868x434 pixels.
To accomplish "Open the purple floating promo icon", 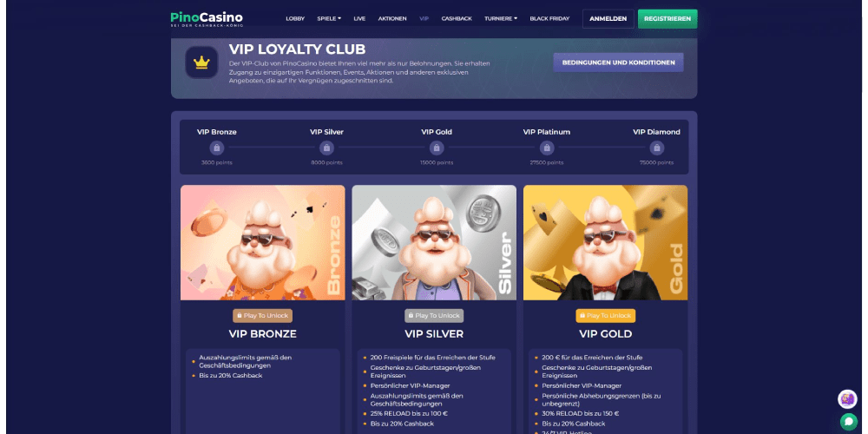I will [847, 399].
